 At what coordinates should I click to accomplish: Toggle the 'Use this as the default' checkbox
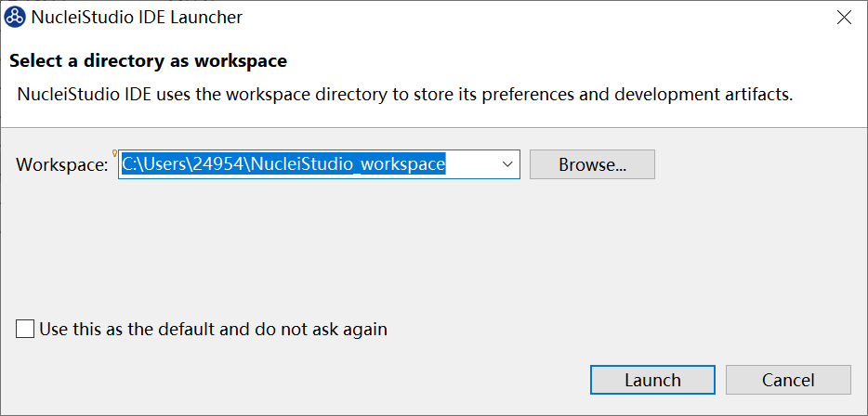pos(26,329)
